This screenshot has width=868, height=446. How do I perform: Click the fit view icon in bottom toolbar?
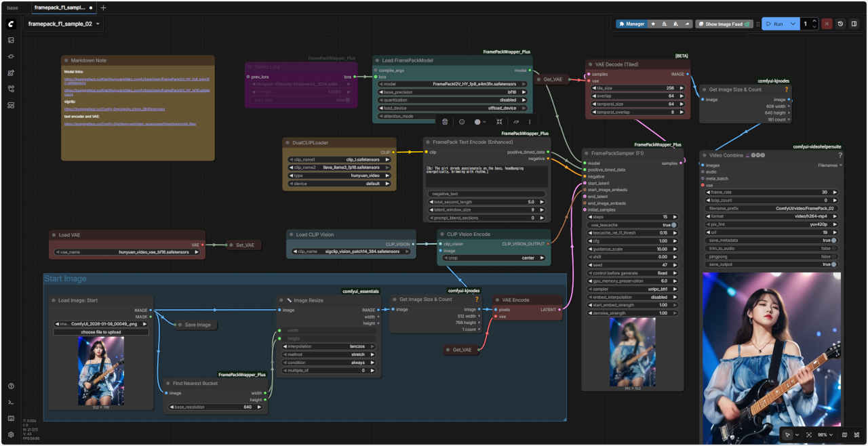pos(808,434)
